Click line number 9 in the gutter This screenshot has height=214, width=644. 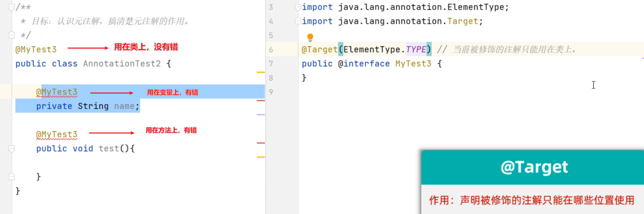click(x=271, y=92)
